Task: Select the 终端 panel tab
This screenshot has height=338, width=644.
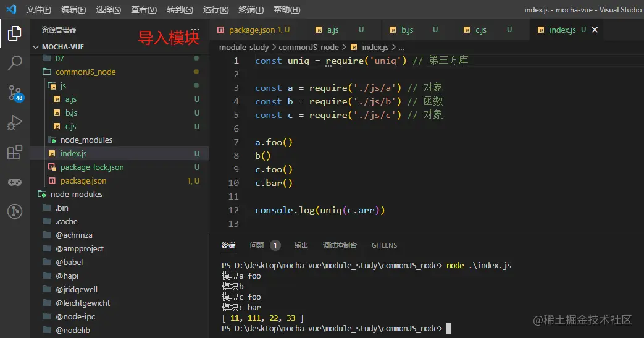Action: click(x=228, y=245)
